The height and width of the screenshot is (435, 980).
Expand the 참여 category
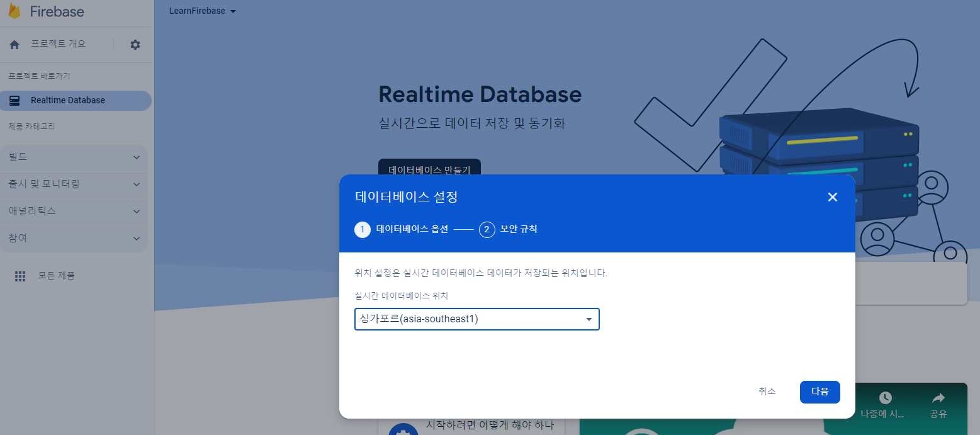click(74, 239)
